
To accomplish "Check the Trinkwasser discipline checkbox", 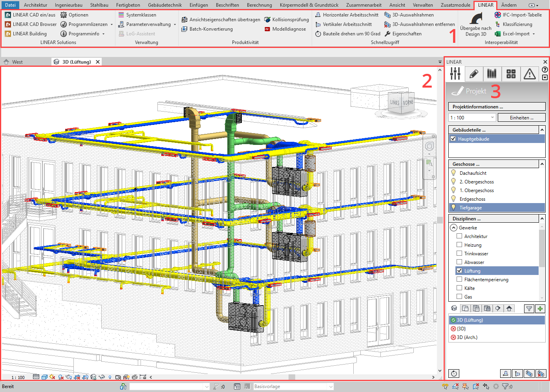I will tap(459, 253).
